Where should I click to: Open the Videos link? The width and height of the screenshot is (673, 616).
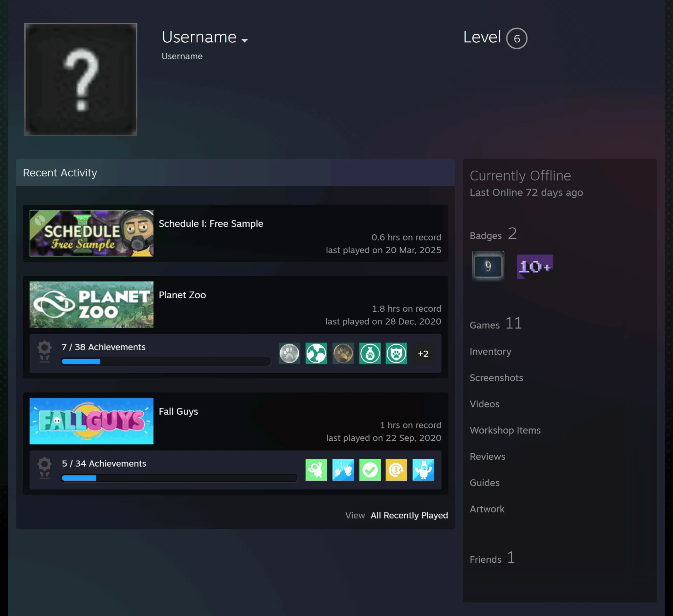click(484, 404)
